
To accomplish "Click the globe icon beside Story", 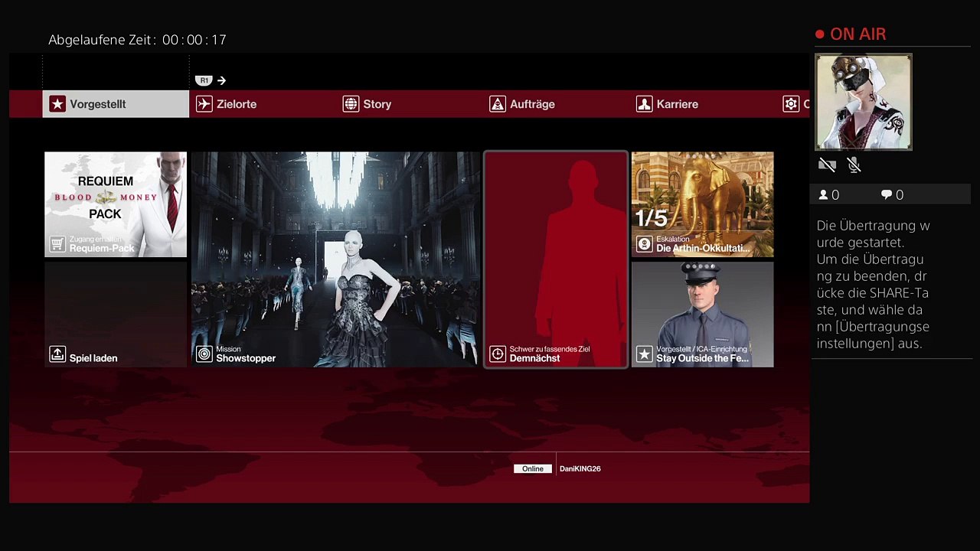I will coord(351,104).
